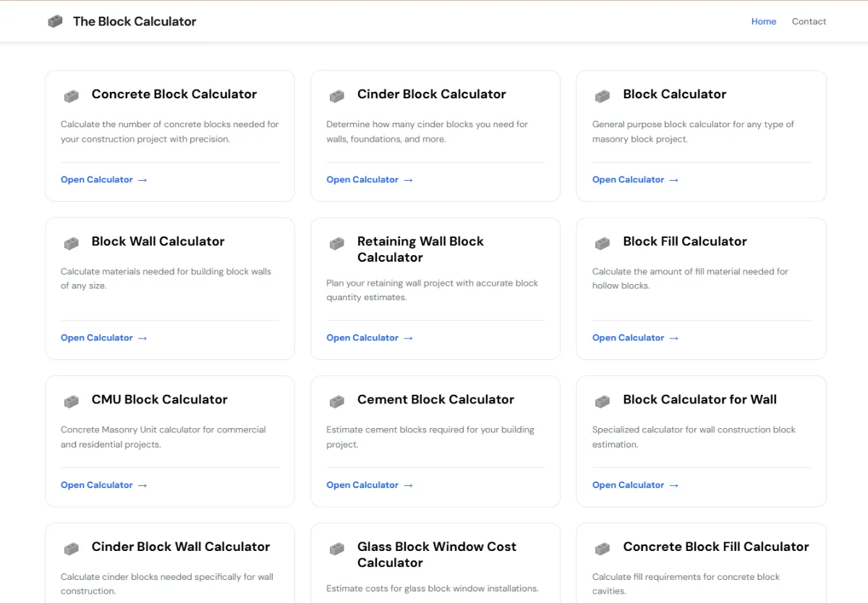Click the Block Calculator for Wall heading

700,399
